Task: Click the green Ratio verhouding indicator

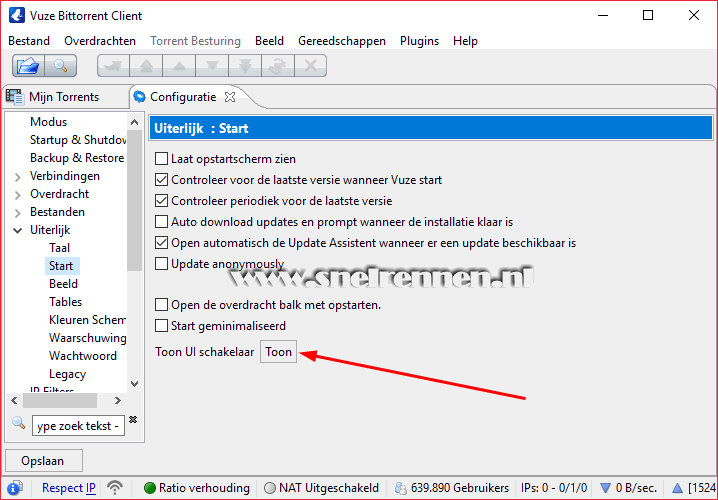Action: coord(150,488)
